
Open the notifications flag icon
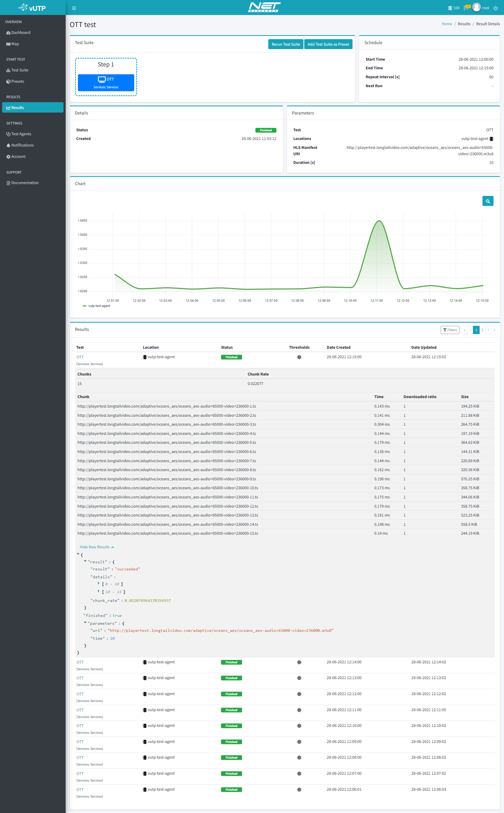[466, 8]
